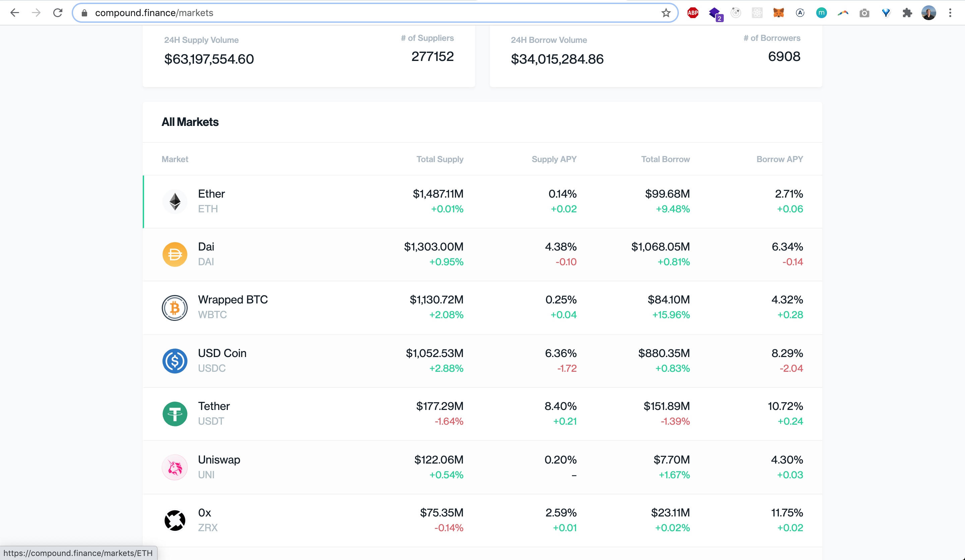
Task: Click the Adblock Plus ABP extension icon
Action: (x=693, y=13)
